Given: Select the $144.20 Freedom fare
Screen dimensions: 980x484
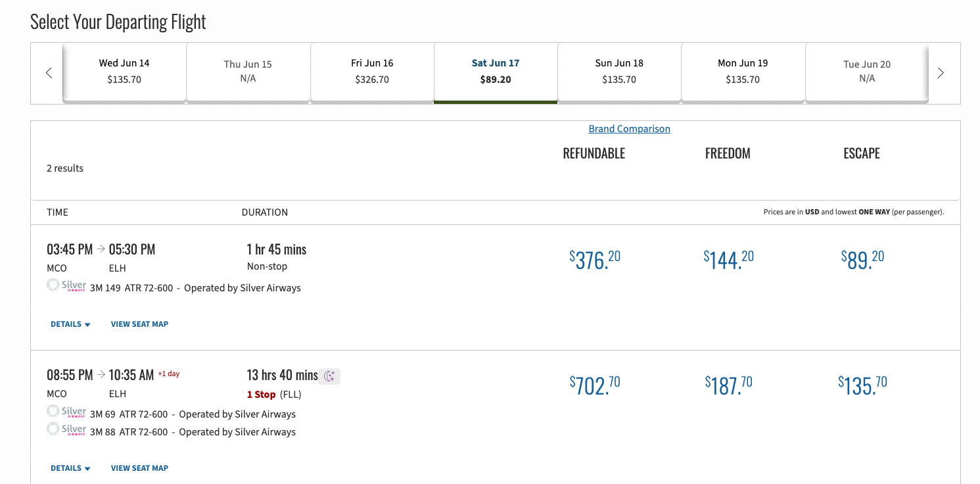Looking at the screenshot, I should 728,260.
